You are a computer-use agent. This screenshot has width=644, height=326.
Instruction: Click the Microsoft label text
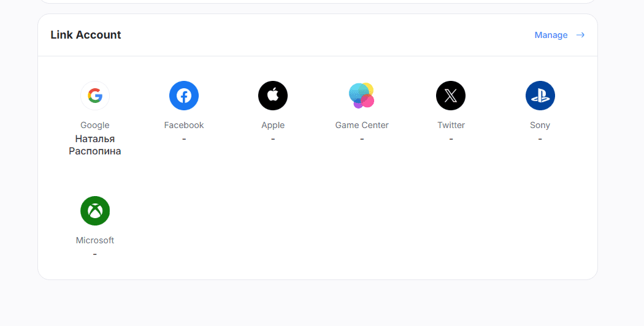[95, 240]
